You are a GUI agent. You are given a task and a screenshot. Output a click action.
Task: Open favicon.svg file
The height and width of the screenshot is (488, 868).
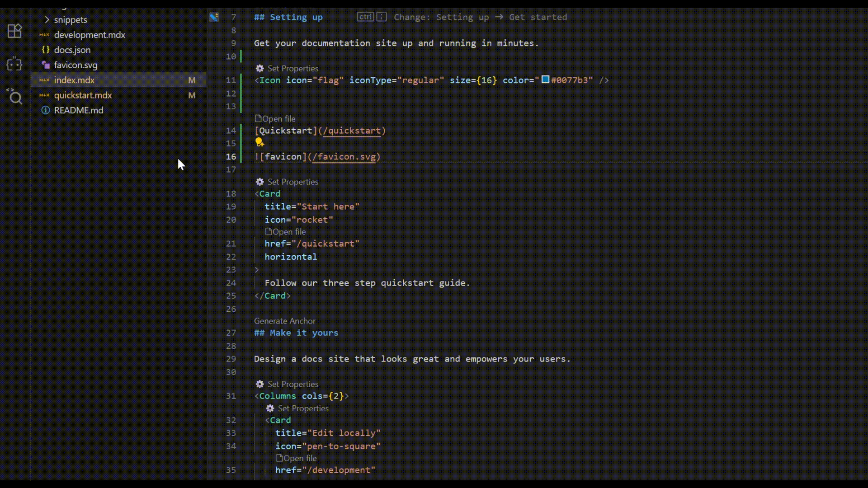tap(75, 65)
